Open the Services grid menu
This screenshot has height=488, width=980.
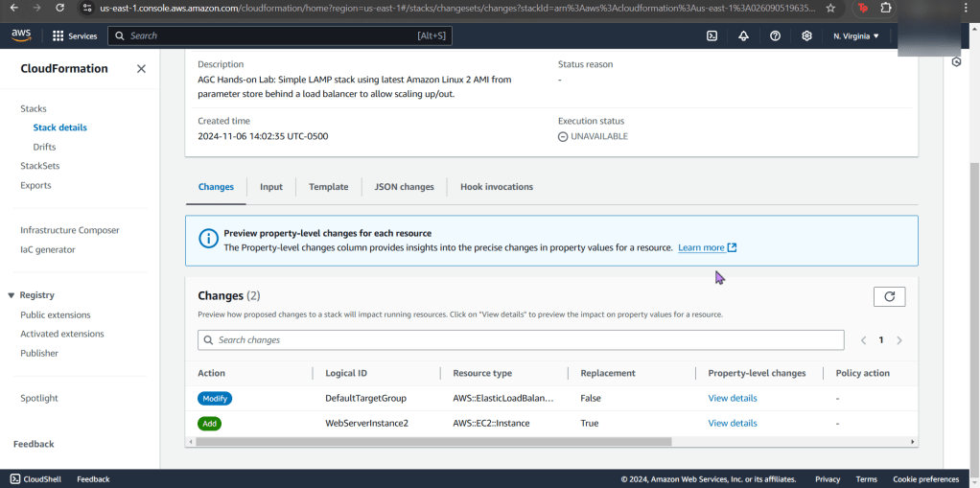coord(75,35)
